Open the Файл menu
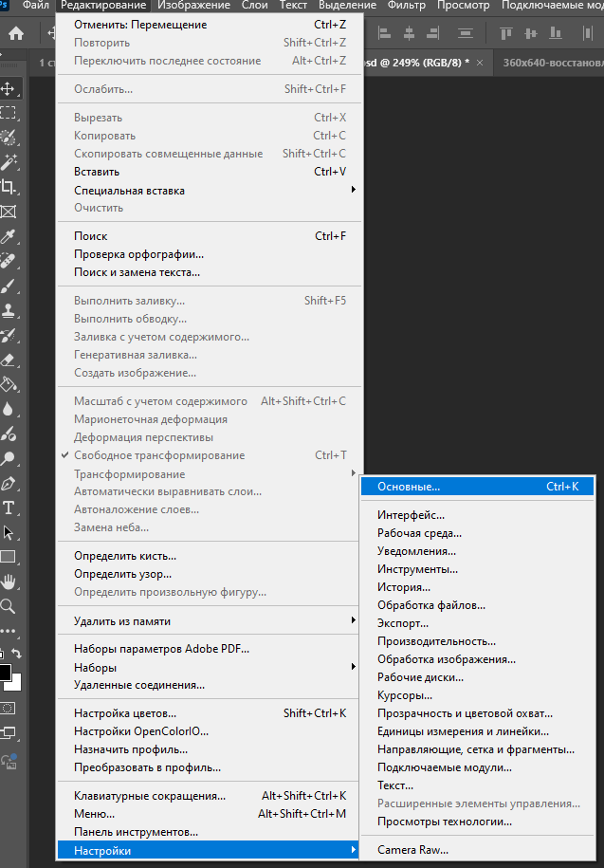This screenshot has width=604, height=868. pyautogui.click(x=36, y=6)
